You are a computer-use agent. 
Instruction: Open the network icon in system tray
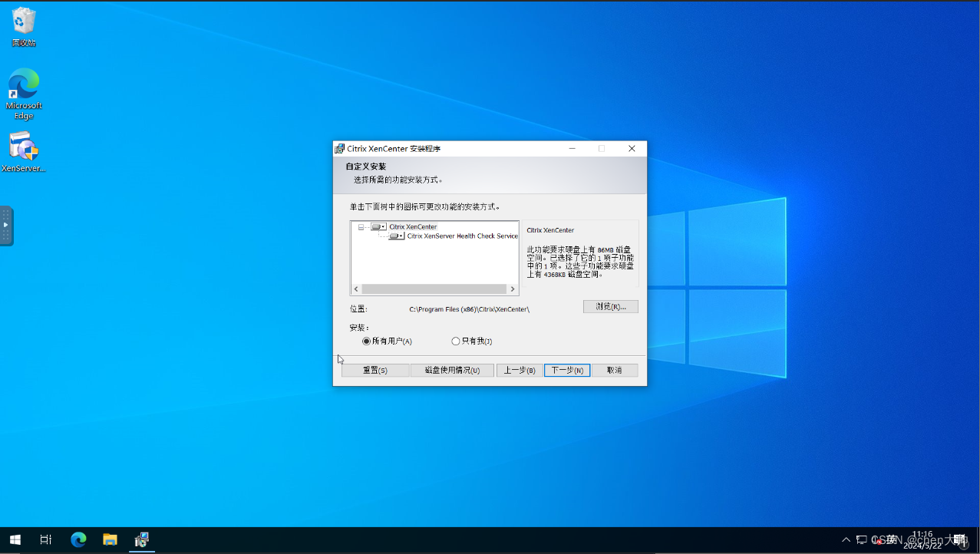point(862,540)
